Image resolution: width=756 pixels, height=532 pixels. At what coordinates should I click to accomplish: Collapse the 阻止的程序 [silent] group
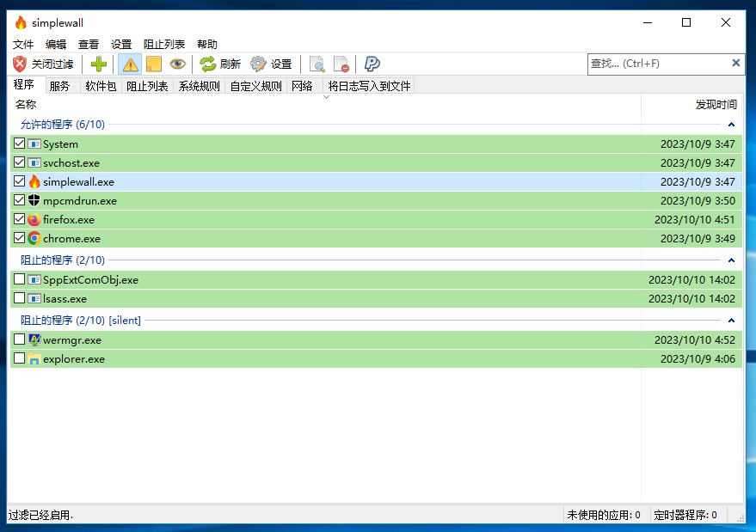pos(731,321)
